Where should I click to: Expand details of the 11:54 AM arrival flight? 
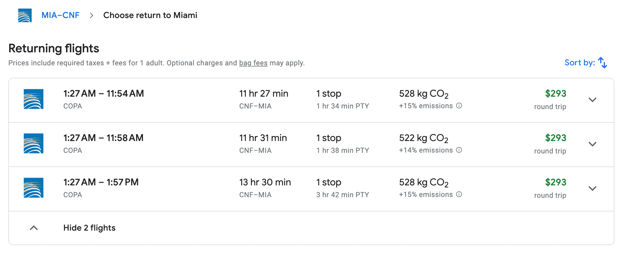click(592, 100)
